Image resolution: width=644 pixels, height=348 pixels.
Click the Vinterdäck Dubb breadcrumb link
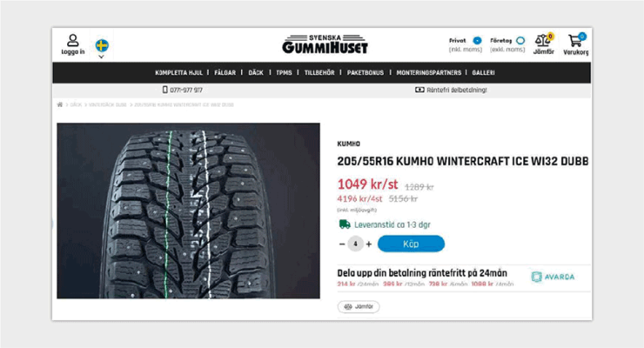(x=108, y=105)
